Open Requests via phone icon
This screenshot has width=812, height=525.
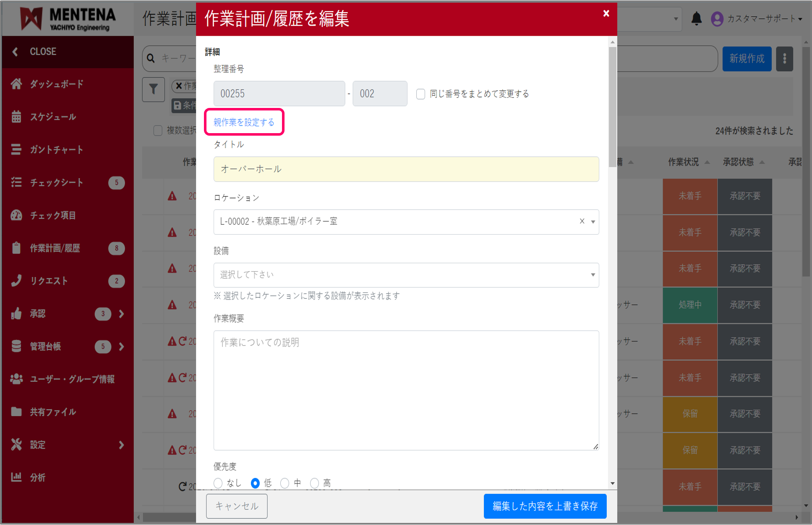click(16, 281)
